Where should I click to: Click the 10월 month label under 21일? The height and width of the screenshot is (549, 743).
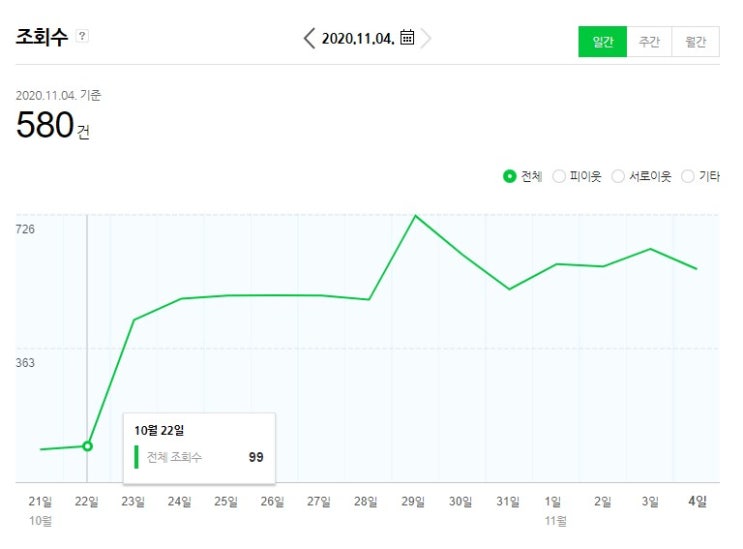click(40, 521)
